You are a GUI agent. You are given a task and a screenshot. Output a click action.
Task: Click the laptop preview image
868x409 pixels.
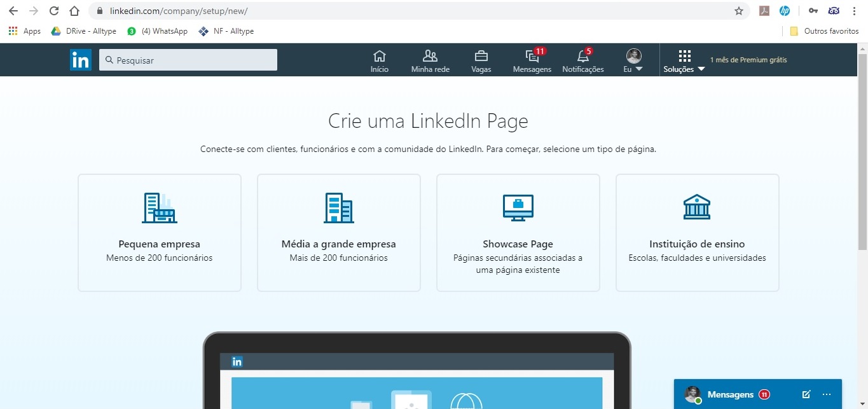417,370
